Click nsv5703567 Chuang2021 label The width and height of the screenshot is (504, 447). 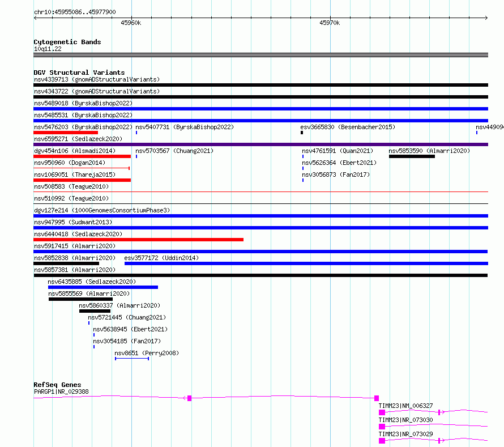174,151
